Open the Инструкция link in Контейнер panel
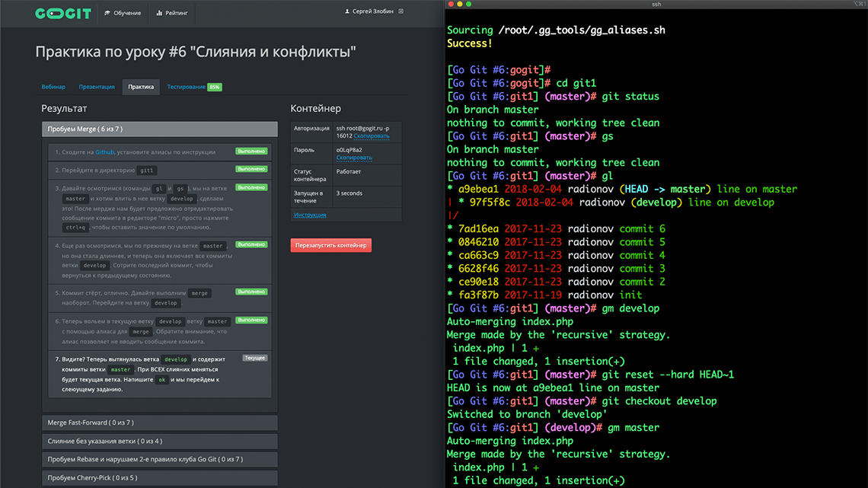The width and height of the screenshot is (868, 488). point(310,215)
